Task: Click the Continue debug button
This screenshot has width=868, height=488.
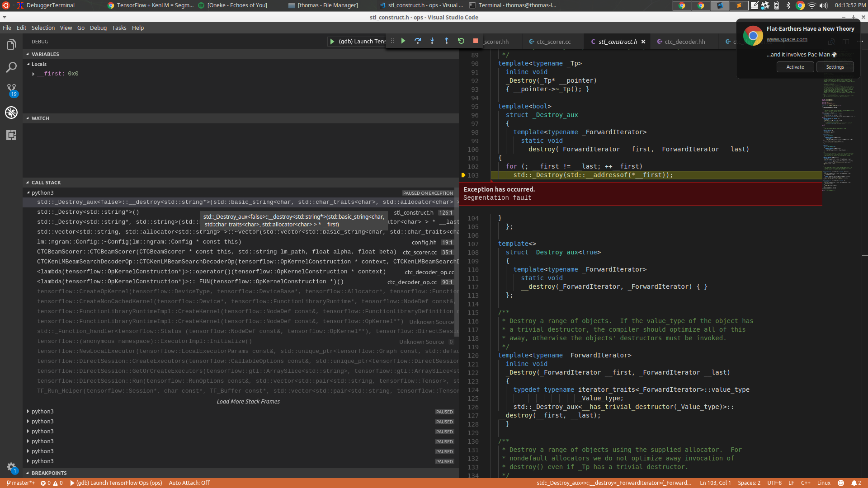Action: pyautogui.click(x=403, y=41)
